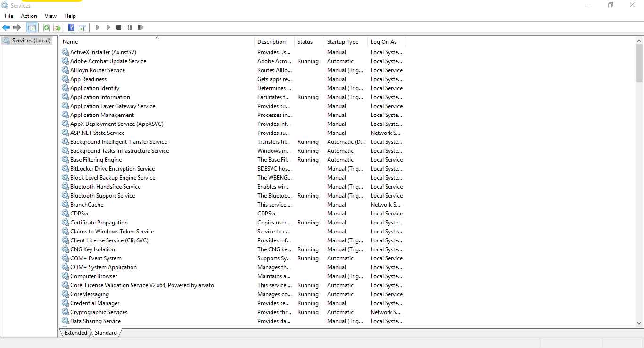Click Automatic (D... startup type cell

point(346,142)
